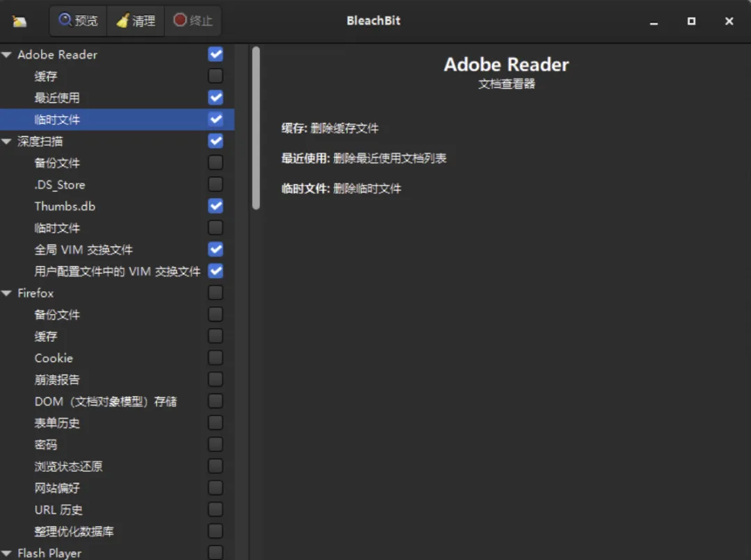Select the Thumbs.db row label
This screenshot has width=751, height=560.
tap(65, 206)
